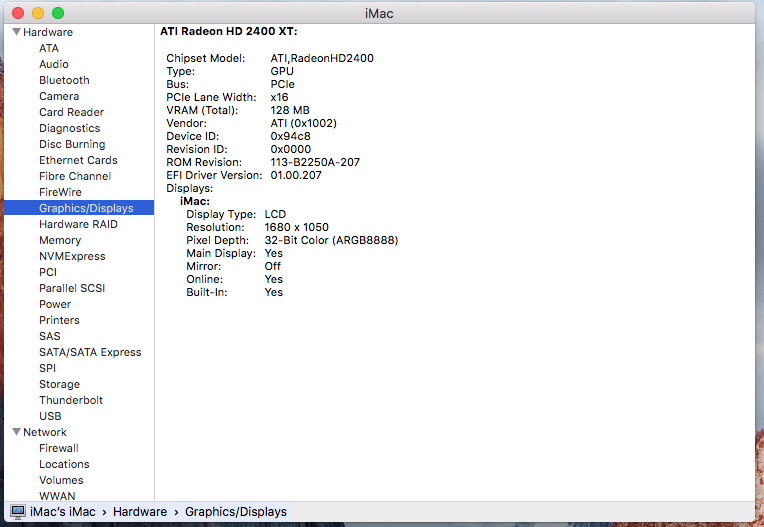Show Disc Burning details

(x=72, y=144)
